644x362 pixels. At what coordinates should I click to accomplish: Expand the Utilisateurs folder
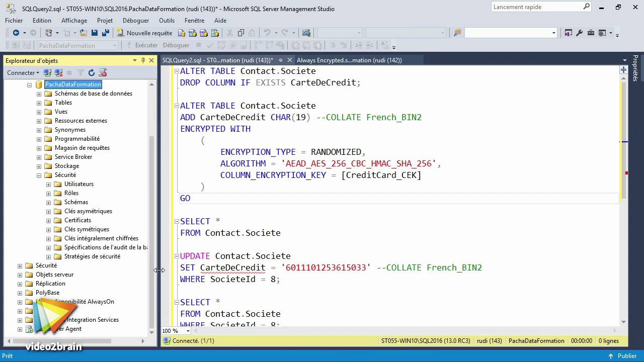click(x=48, y=184)
